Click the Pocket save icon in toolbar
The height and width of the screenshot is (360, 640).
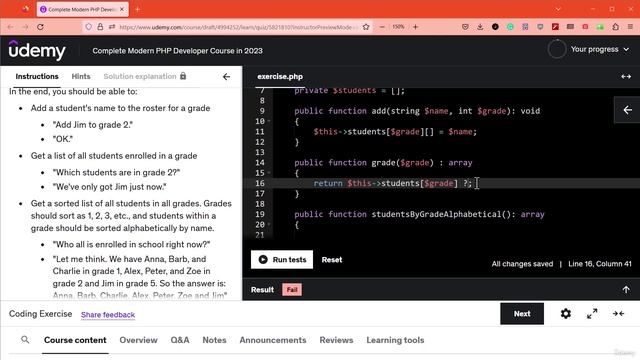pos(465,27)
